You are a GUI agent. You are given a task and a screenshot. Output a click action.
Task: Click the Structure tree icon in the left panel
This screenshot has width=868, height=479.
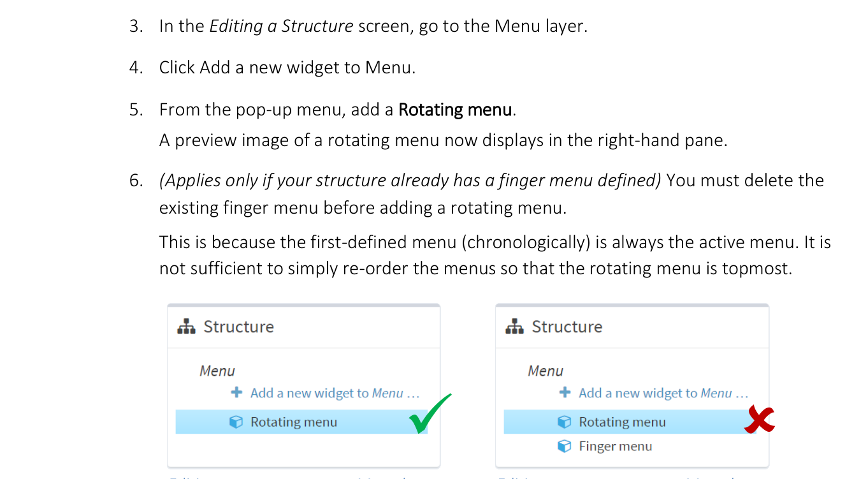coord(185,326)
